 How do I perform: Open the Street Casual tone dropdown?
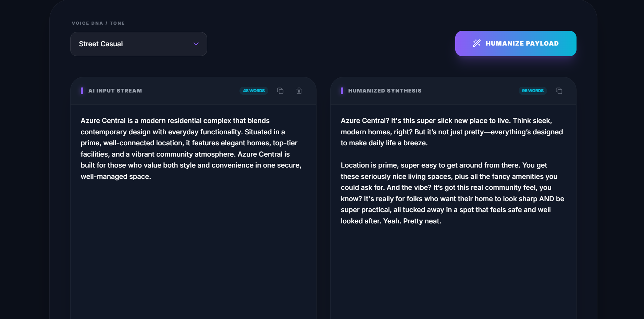(x=138, y=44)
